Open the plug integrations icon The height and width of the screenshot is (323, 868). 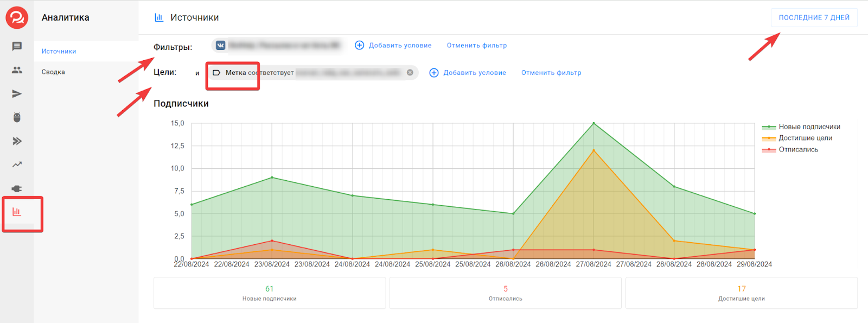[x=17, y=188]
